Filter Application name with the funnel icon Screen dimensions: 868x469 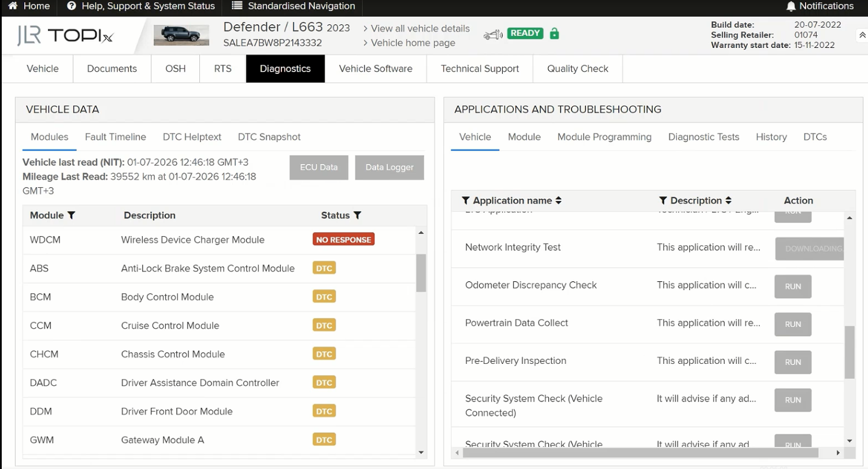(466, 200)
